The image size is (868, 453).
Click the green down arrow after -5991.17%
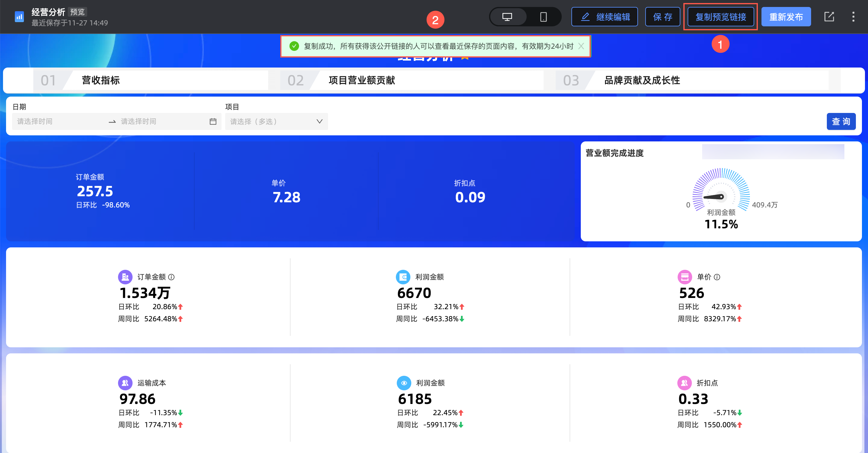[461, 425]
